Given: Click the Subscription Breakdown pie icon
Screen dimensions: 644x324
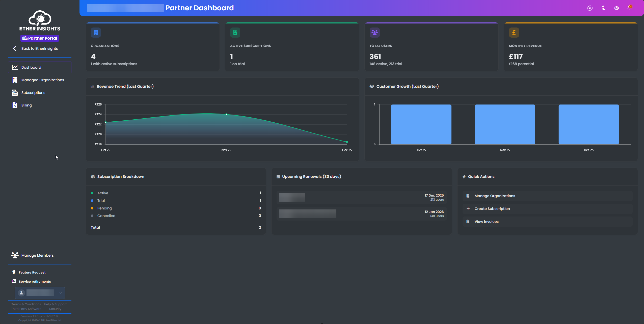Looking at the screenshot, I should click(x=93, y=177).
